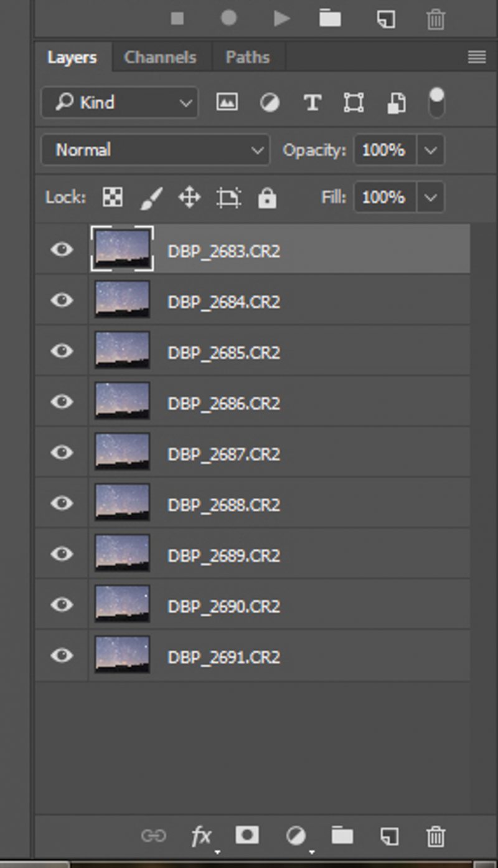Open the Kind filter dropdown
Image resolution: width=498 pixels, height=868 pixels.
(118, 102)
